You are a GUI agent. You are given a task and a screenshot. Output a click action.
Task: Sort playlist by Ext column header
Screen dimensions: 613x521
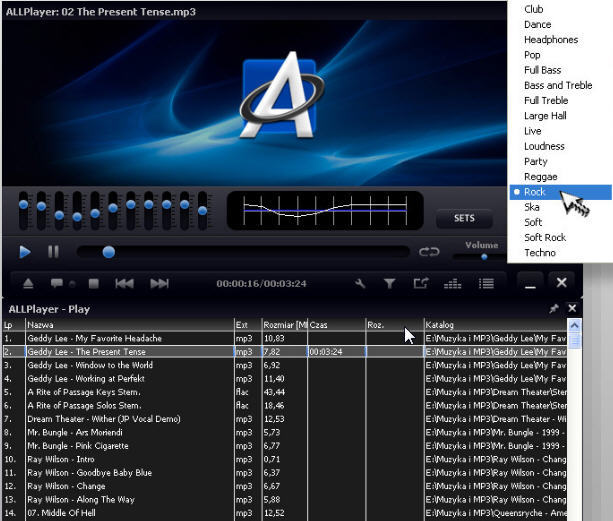click(248, 325)
